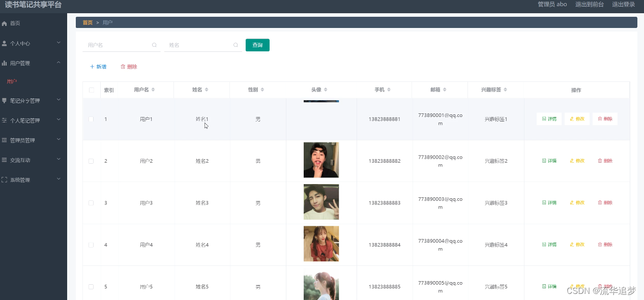Click the bar chart icon beside 用户管理
Viewport: 644px width, 300px height.
(x=5, y=63)
